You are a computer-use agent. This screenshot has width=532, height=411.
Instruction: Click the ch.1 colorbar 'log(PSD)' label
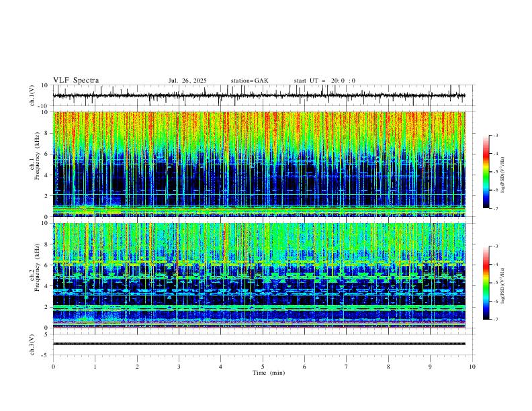(503, 175)
